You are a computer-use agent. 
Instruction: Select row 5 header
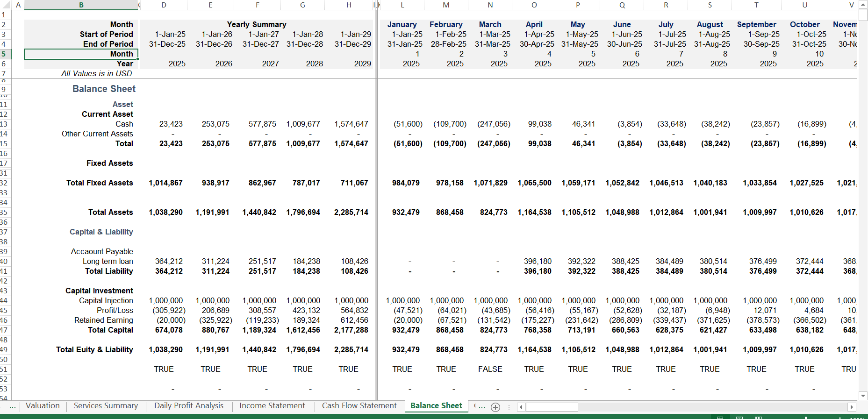pos(6,54)
